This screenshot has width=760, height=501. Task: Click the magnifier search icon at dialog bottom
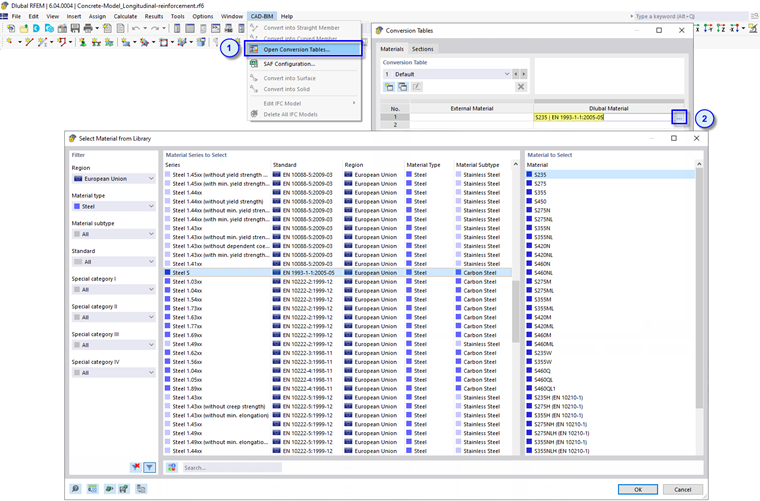pos(76,488)
